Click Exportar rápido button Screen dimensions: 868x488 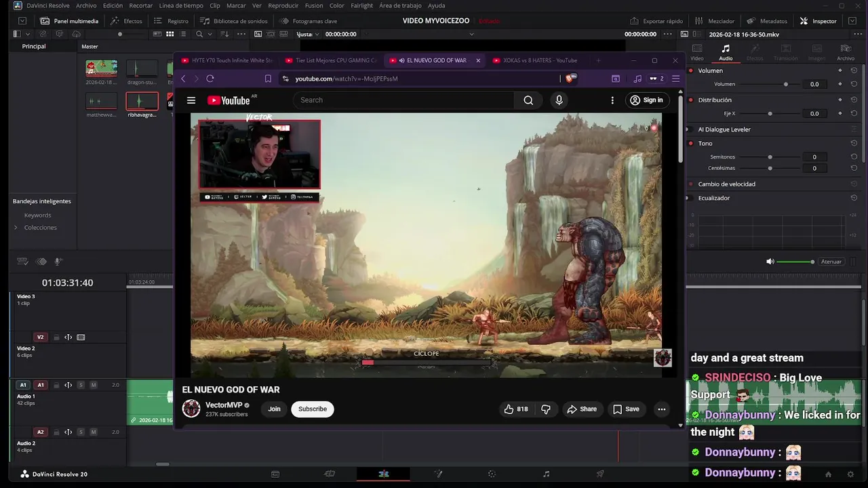click(656, 21)
